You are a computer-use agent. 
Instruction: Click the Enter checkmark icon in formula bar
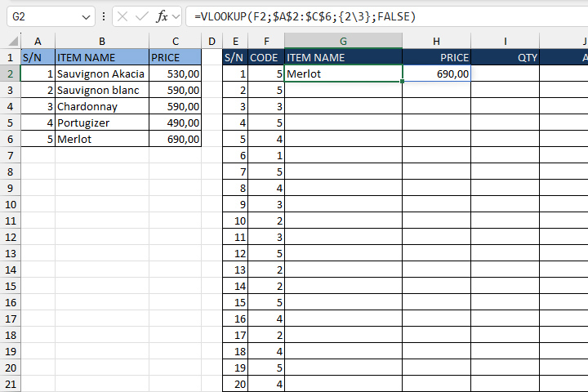click(x=142, y=16)
